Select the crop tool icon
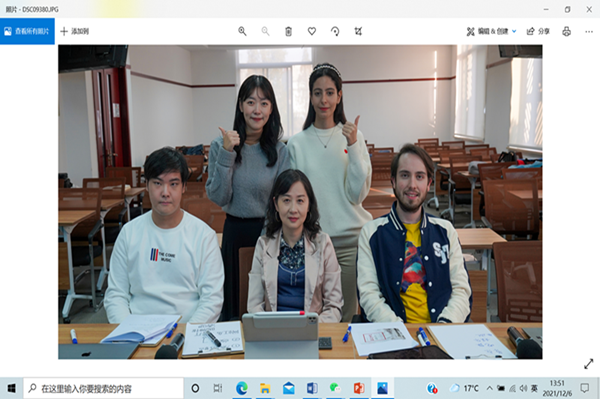Screen dimensions: 600x399 pyautogui.click(x=358, y=31)
